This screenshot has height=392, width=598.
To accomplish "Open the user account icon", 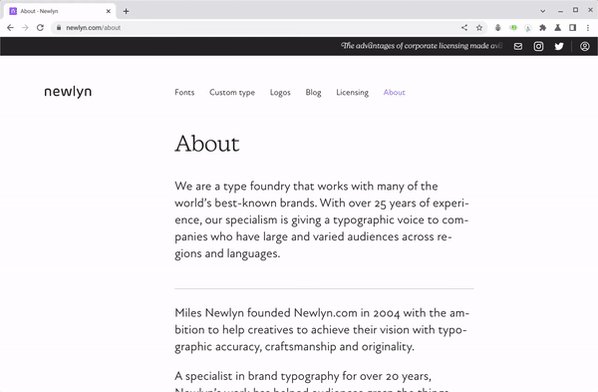I will (585, 46).
